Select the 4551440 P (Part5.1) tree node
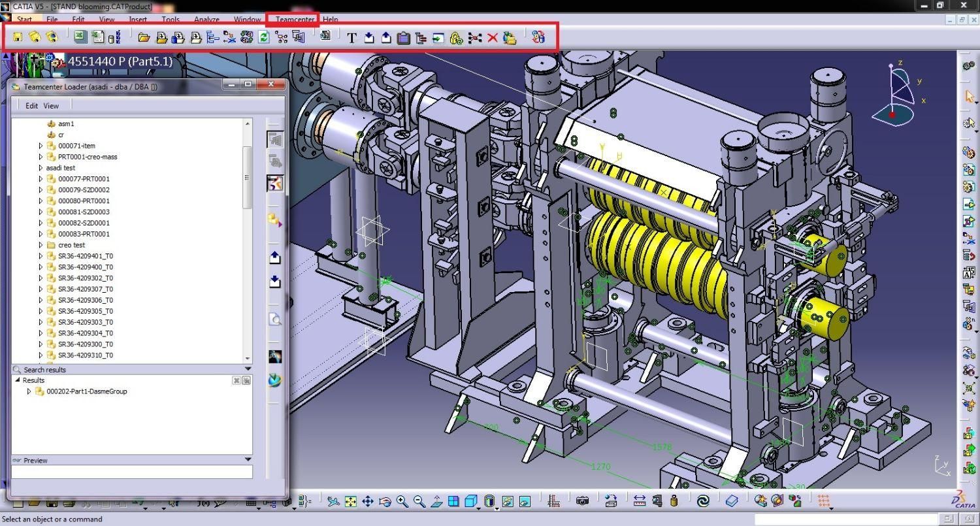980x526 pixels. (x=120, y=61)
